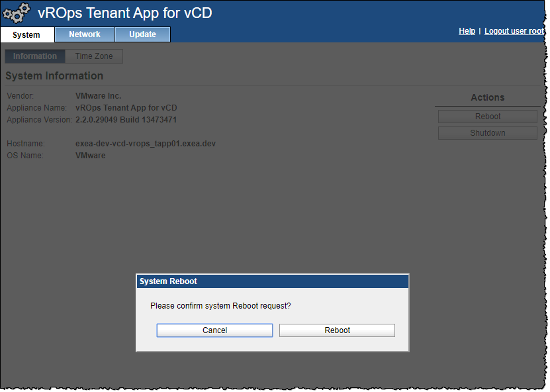The image size is (550, 392).
Task: Click the reboot confirmation message text
Action: coord(220,306)
